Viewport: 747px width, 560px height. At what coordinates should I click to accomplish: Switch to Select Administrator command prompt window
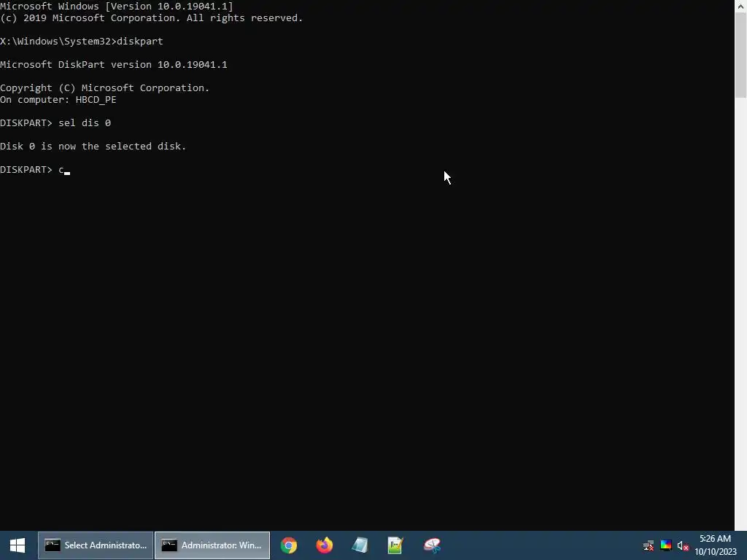point(96,545)
